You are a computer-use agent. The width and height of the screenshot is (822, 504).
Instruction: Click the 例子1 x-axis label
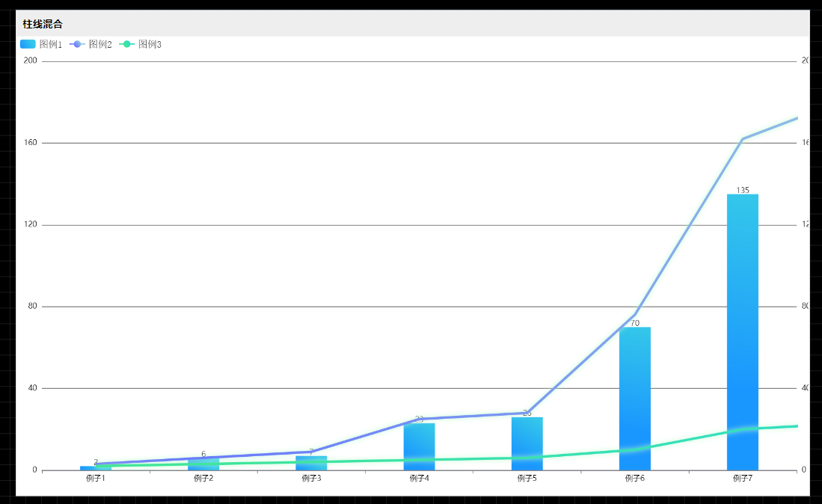[96, 479]
